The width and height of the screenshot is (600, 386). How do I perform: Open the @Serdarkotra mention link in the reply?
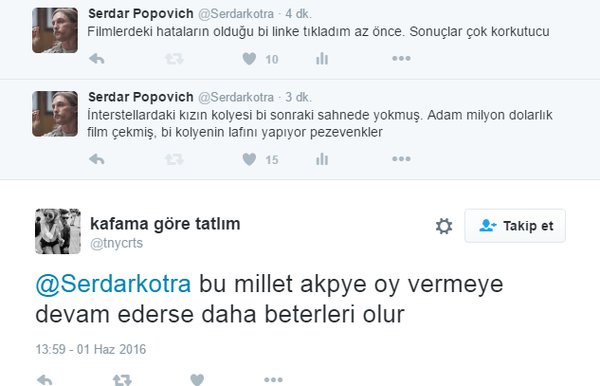[x=113, y=284]
